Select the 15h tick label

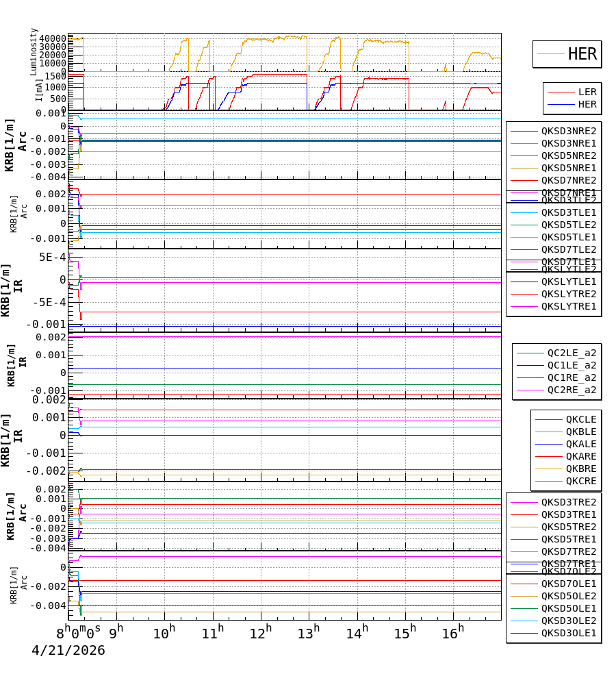tap(405, 633)
